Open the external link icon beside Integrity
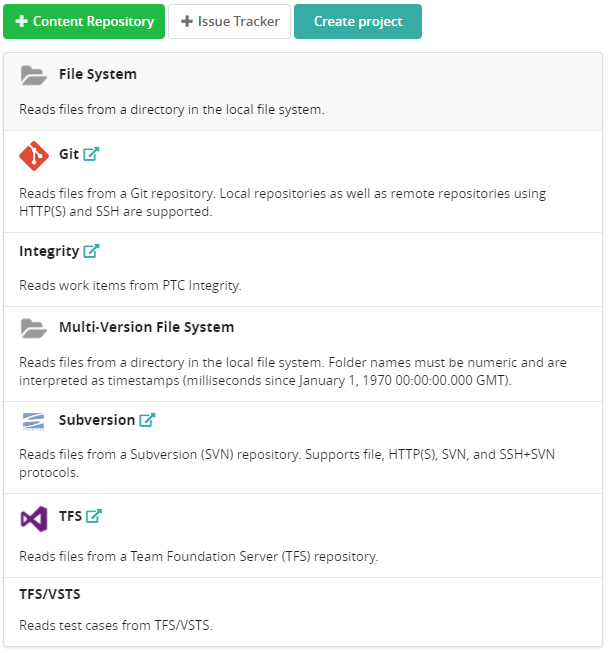608x653 pixels. click(x=91, y=251)
